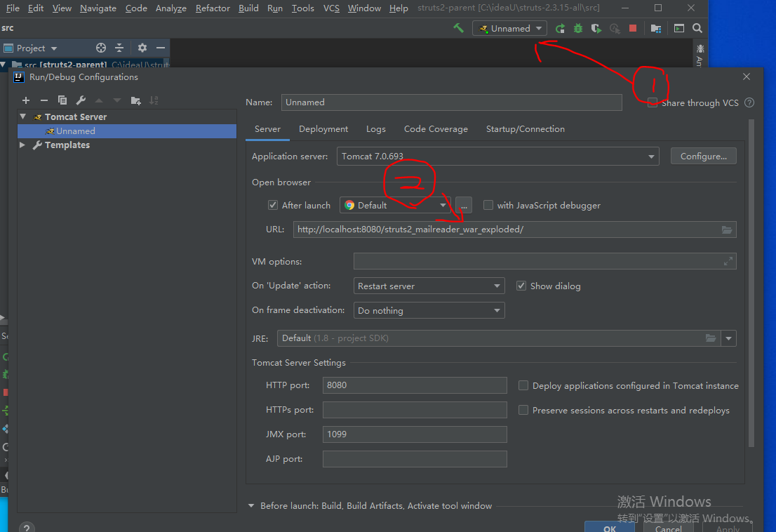The image size is (776, 532).
Task: Click the profiler icon next to coverage
Action: 615,29
